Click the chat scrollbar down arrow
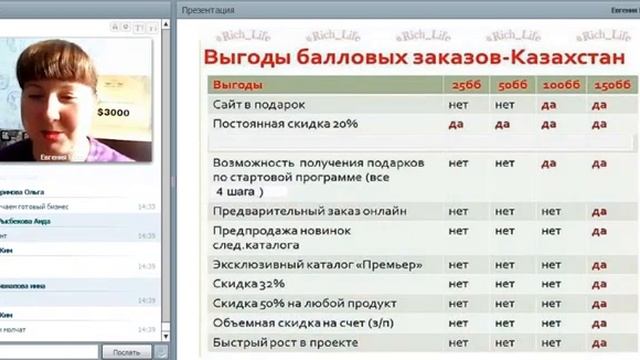 click(x=166, y=336)
